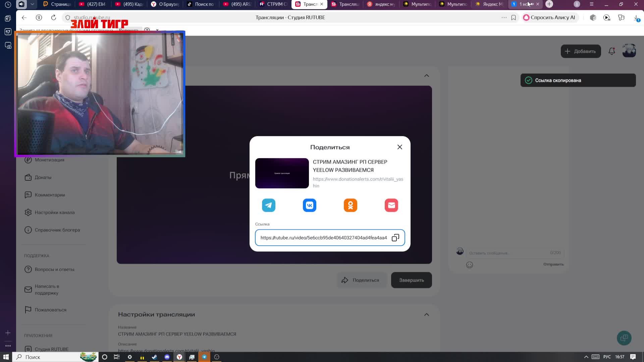644x362 pixels.
Task: Close the Поделиться dialog
Action: click(400, 147)
